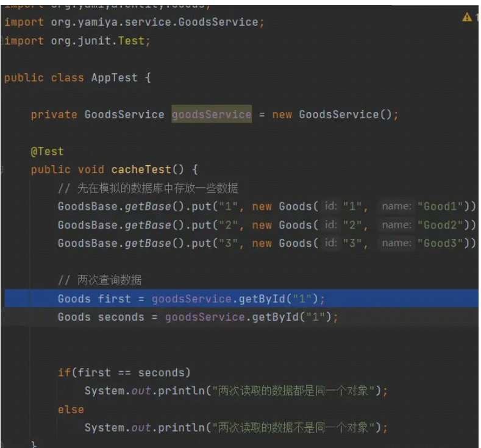Collapse the import block fold marker

(2, 40)
